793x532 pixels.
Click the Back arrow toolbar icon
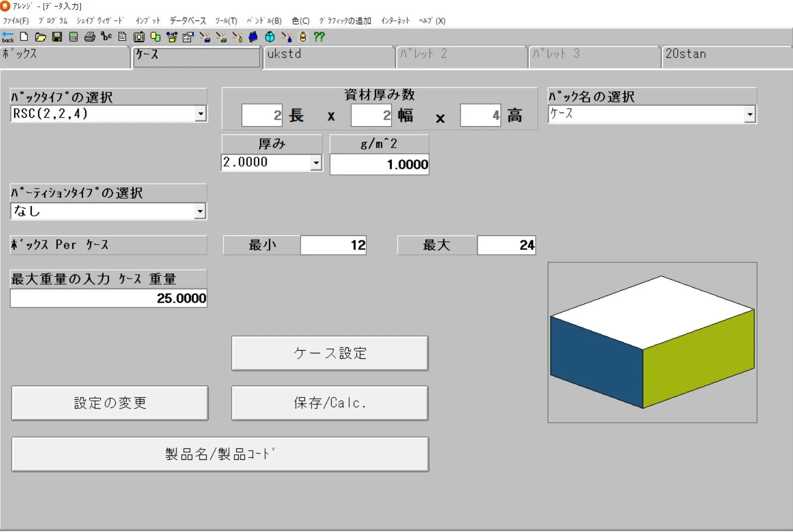click(8, 37)
